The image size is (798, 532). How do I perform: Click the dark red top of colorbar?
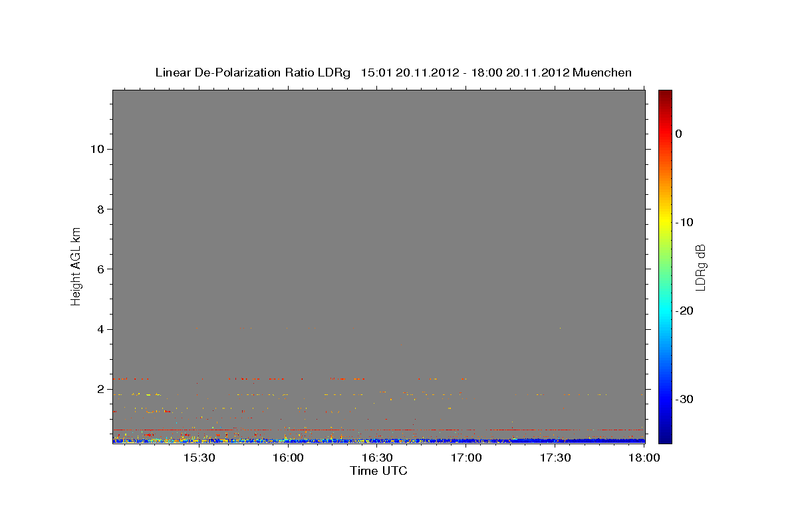pyautogui.click(x=665, y=94)
